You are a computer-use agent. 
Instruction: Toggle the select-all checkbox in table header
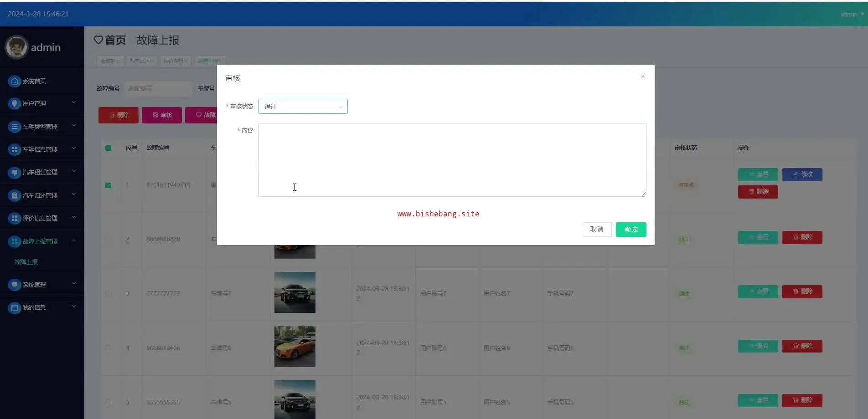pos(108,148)
